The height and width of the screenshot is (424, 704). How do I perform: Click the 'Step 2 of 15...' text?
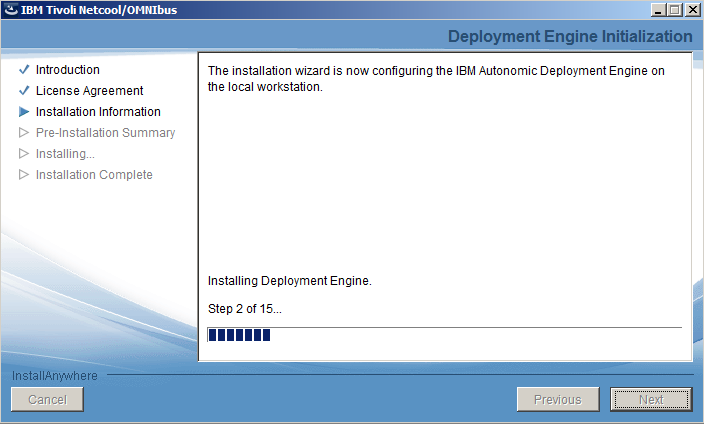pyautogui.click(x=245, y=309)
